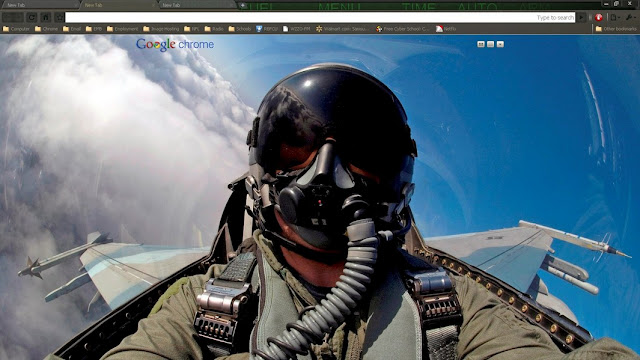This screenshot has width=640, height=360.
Task: Open the Computer bookmarks folder
Action: pyautogui.click(x=16, y=29)
